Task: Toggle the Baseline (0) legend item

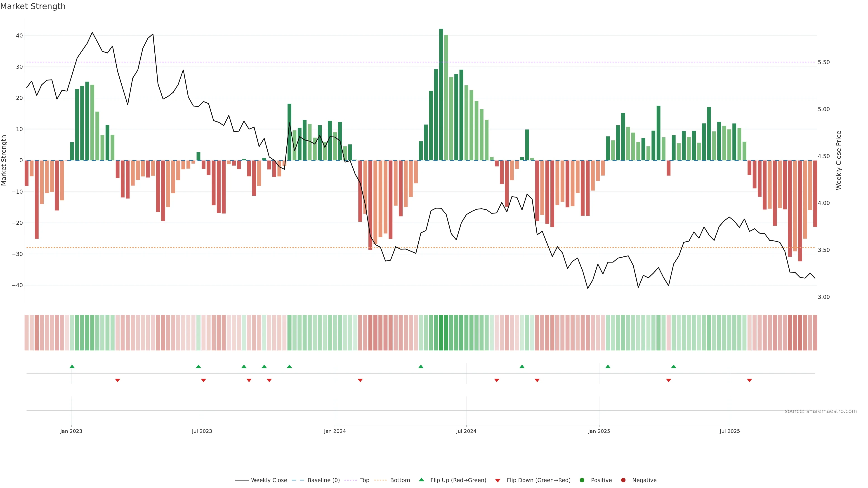Action: pyautogui.click(x=323, y=480)
